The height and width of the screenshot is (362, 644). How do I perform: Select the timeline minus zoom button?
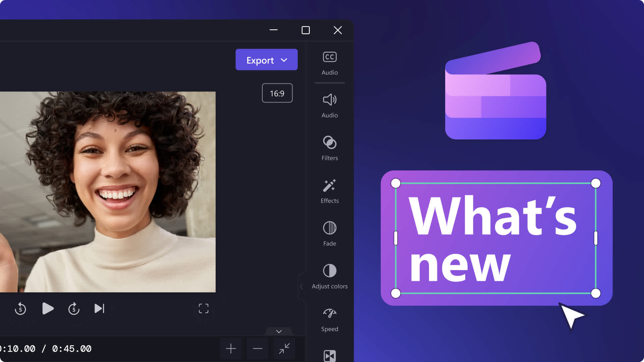pos(257,349)
